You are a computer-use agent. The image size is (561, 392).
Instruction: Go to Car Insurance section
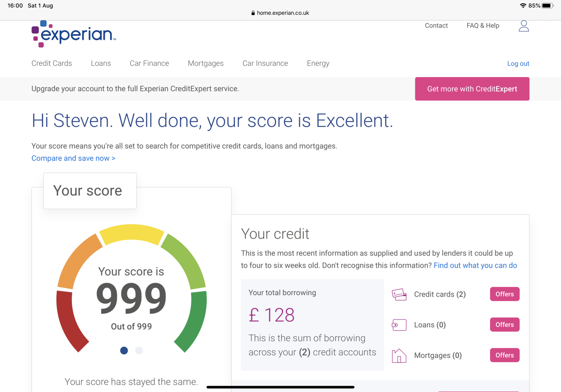(x=265, y=63)
